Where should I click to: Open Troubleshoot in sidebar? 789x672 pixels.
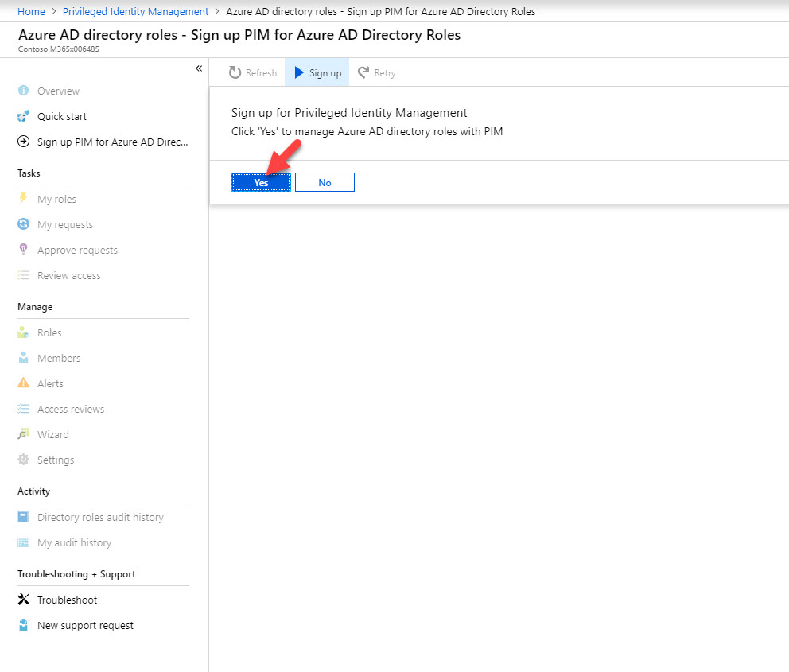click(68, 600)
